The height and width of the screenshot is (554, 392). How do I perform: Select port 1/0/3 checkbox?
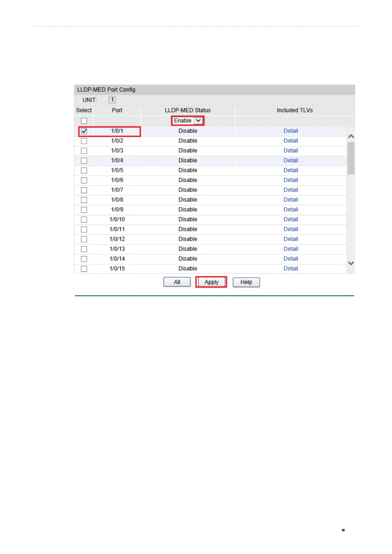[84, 151]
